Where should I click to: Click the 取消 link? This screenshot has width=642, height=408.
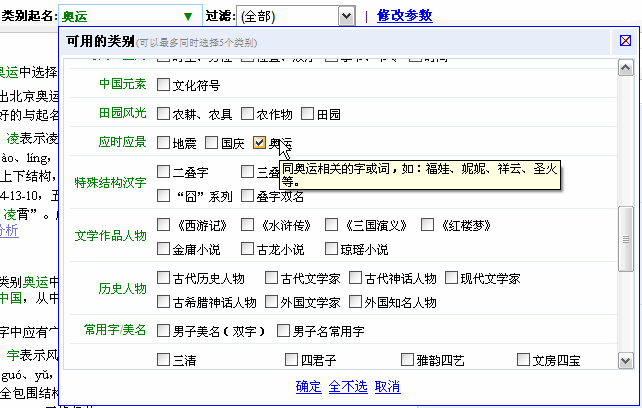(x=387, y=387)
